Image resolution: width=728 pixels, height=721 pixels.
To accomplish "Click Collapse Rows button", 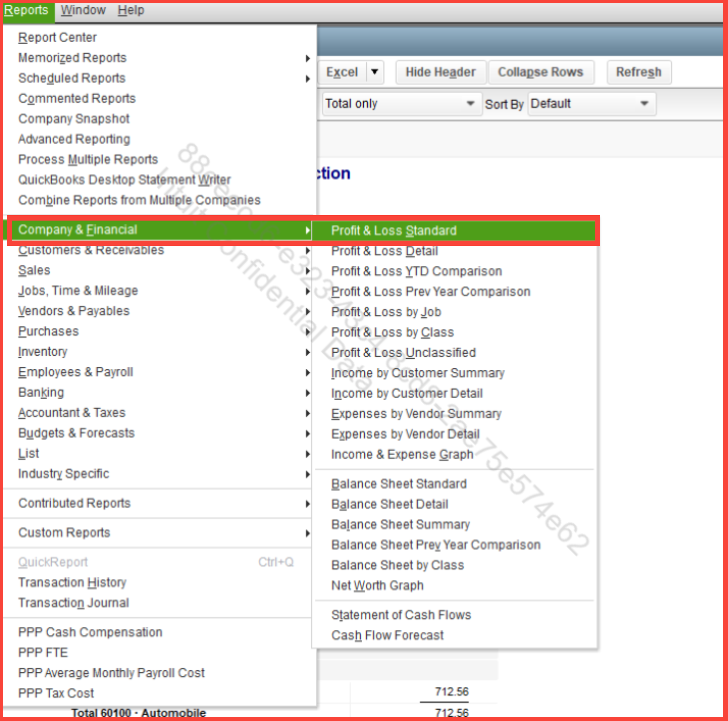I will click(541, 72).
